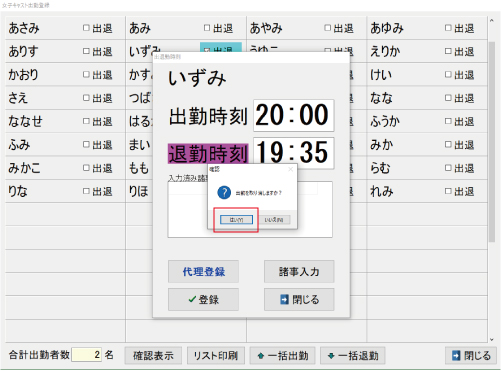The height and width of the screenshot is (371, 501).
Task: Click いいえ(N) in the 確認 dialog
Action: pyautogui.click(x=274, y=220)
